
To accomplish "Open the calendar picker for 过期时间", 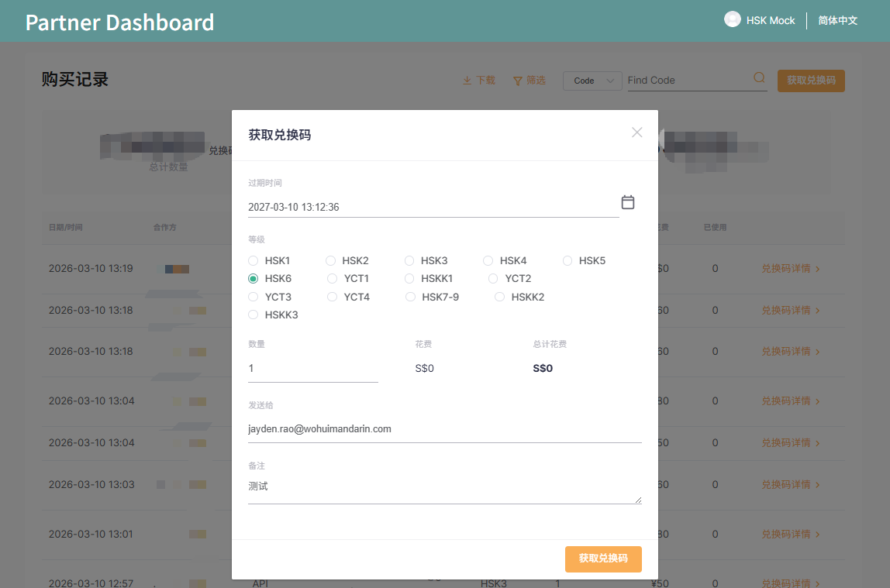I will 628,201.
